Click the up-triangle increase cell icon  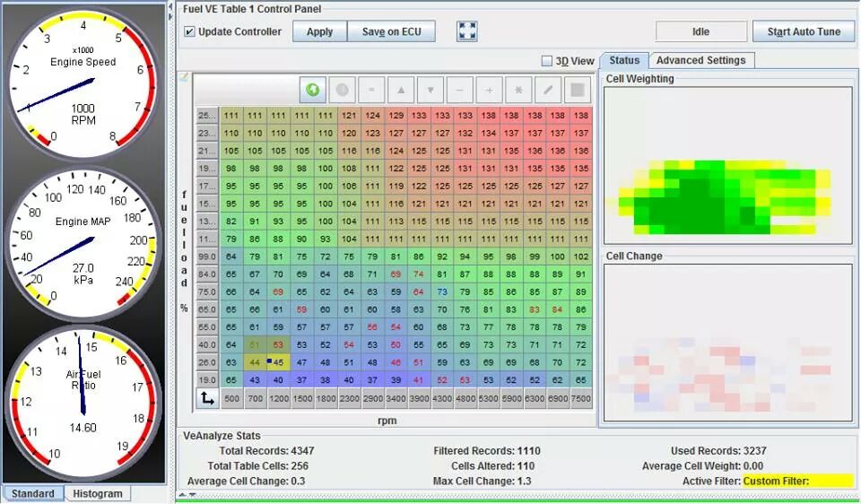click(401, 90)
